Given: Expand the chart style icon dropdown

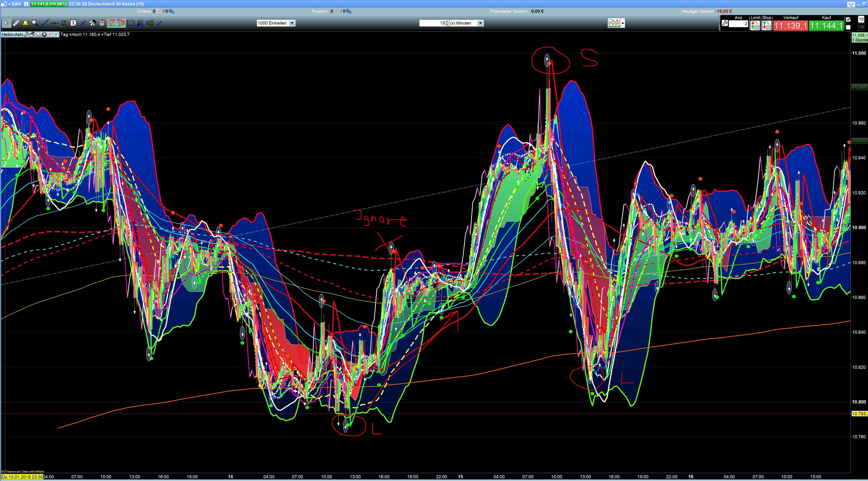Looking at the screenshot, I should [623, 23].
